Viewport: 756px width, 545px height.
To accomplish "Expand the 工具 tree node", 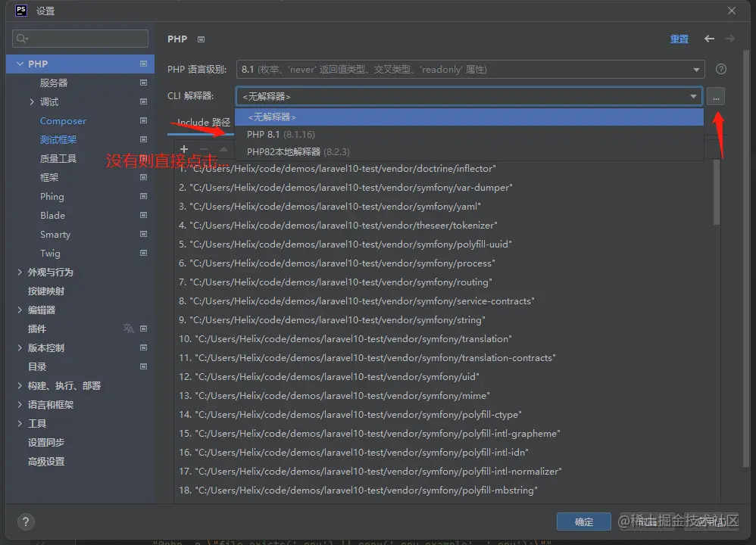I will (x=20, y=424).
